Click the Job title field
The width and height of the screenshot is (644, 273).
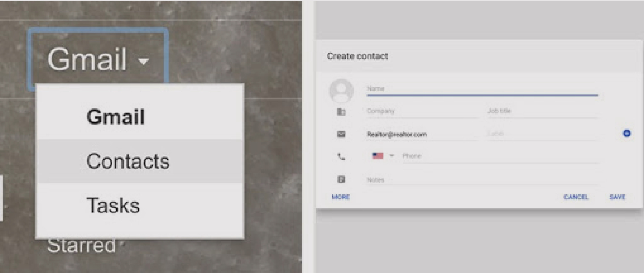pos(542,111)
